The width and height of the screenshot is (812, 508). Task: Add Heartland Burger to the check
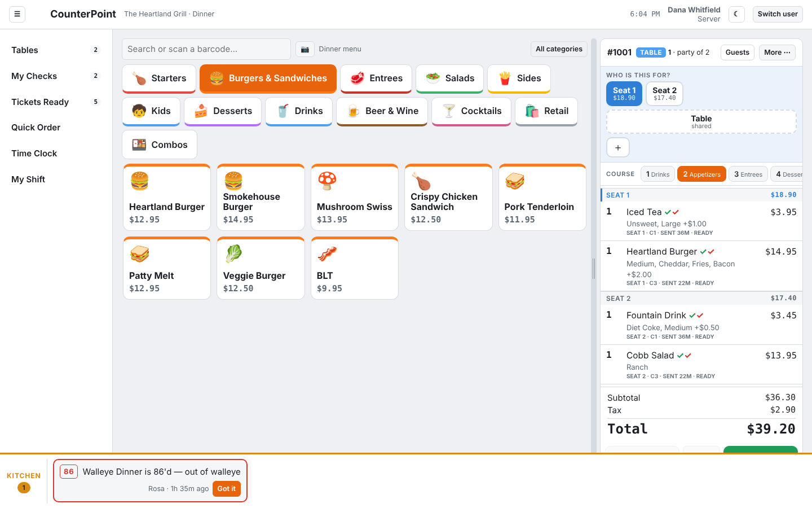click(x=167, y=198)
